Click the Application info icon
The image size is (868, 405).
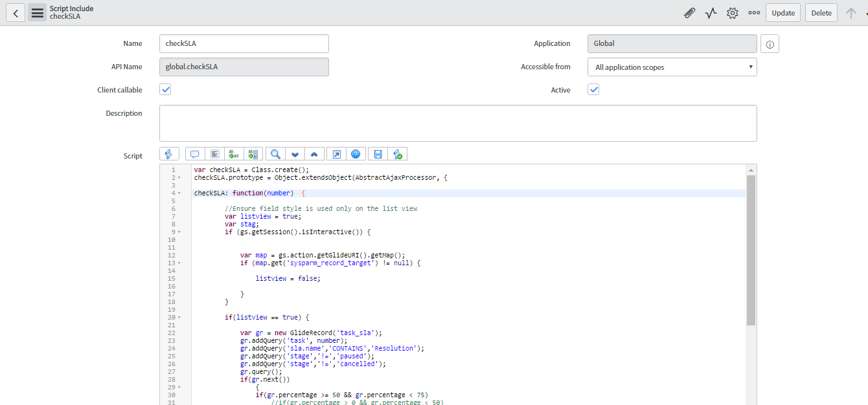point(770,44)
